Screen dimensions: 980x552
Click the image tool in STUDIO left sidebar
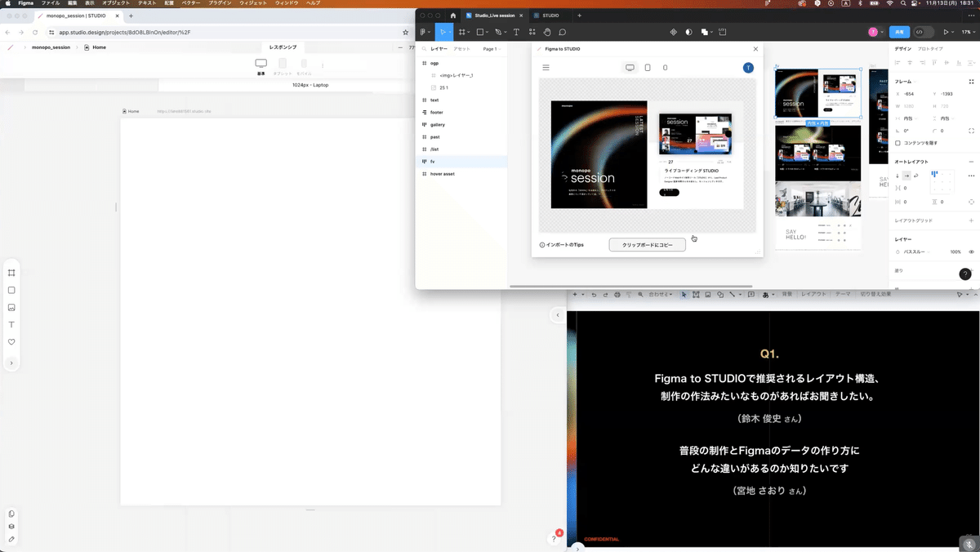(11, 307)
